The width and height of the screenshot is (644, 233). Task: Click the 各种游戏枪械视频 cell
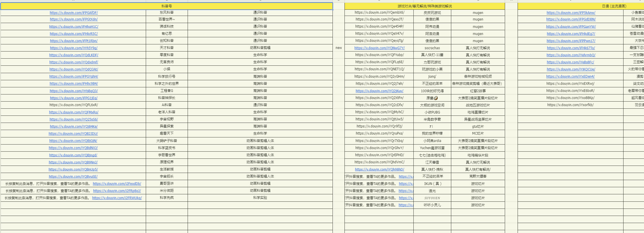[x=478, y=76]
